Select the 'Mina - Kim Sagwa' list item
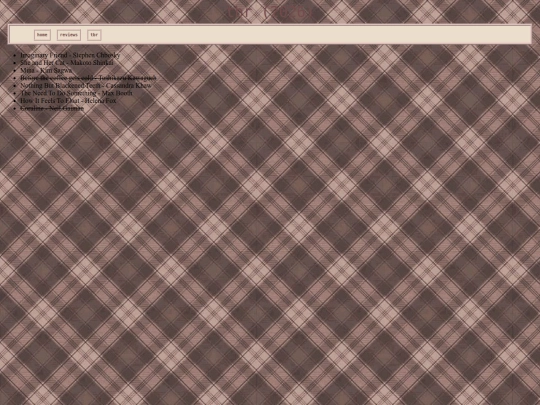The width and height of the screenshot is (540, 405). coord(46,70)
